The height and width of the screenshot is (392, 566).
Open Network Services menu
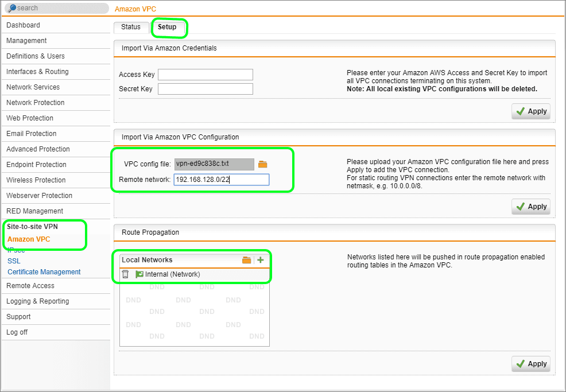pyautogui.click(x=56, y=87)
